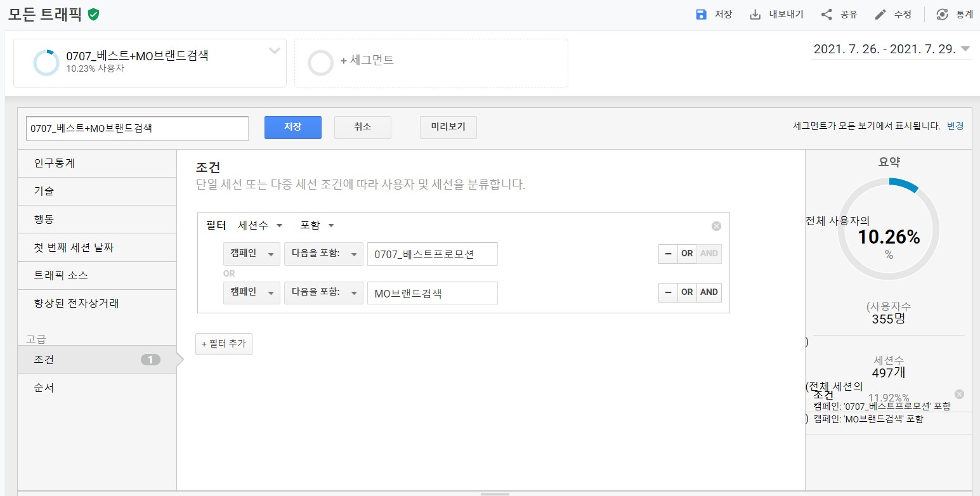Screen dimensions: 980x496
Task: Open the 세션수 filter scope dropdown
Action: point(260,226)
